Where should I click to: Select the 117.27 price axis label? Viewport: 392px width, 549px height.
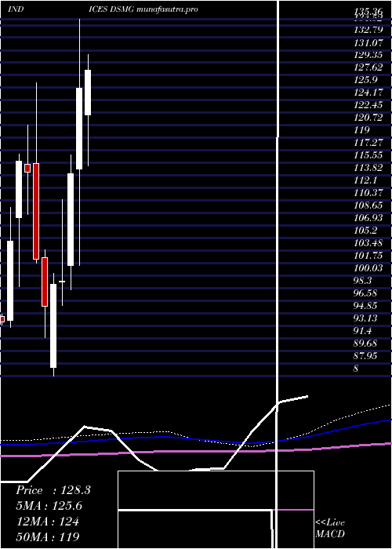pos(368,143)
